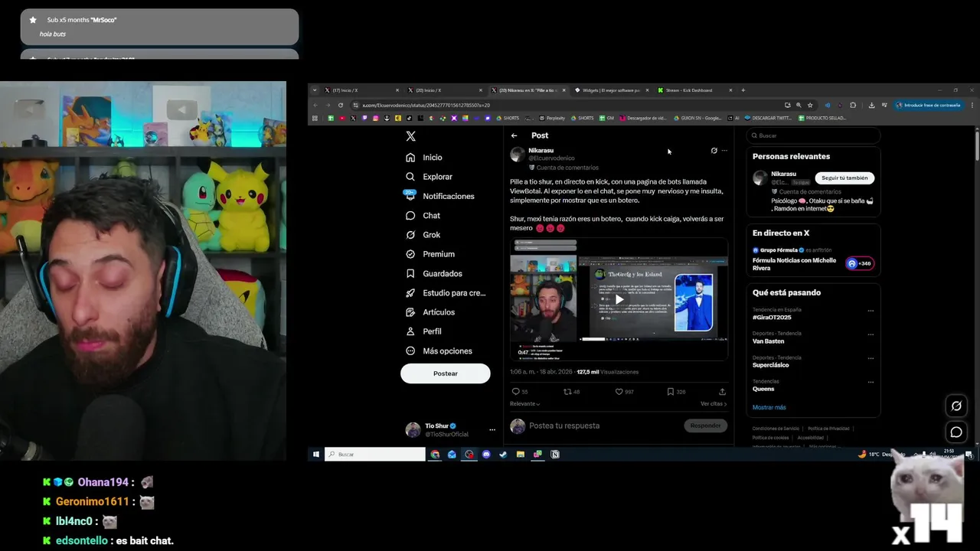Bookmark this page with the star icon
The width and height of the screenshot is (980, 551).
point(810,105)
